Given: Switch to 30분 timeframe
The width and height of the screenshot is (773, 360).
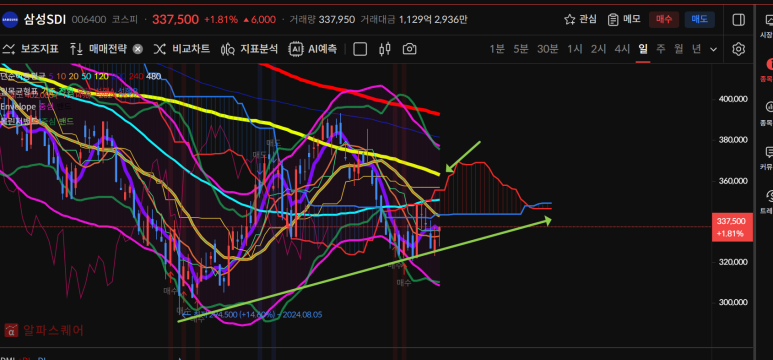Looking at the screenshot, I should click(548, 49).
